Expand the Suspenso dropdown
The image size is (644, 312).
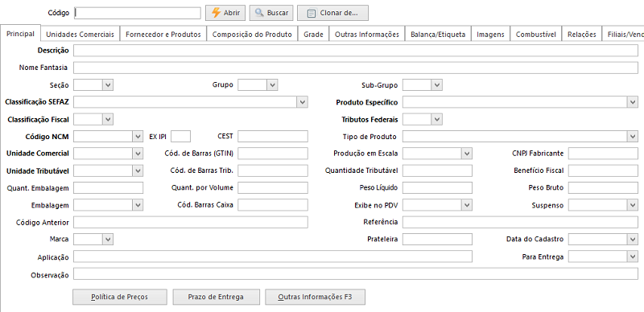[x=633, y=204]
